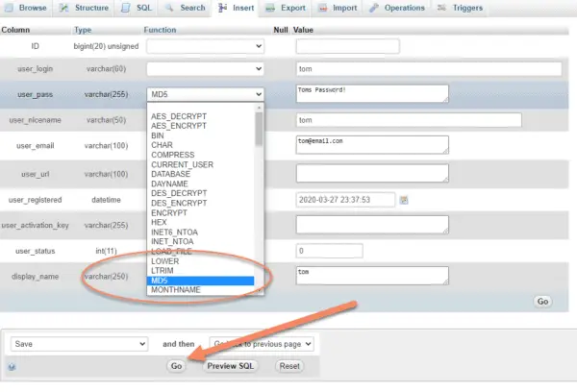Open the Save action dropdown
The height and width of the screenshot is (392, 577).
(x=79, y=344)
